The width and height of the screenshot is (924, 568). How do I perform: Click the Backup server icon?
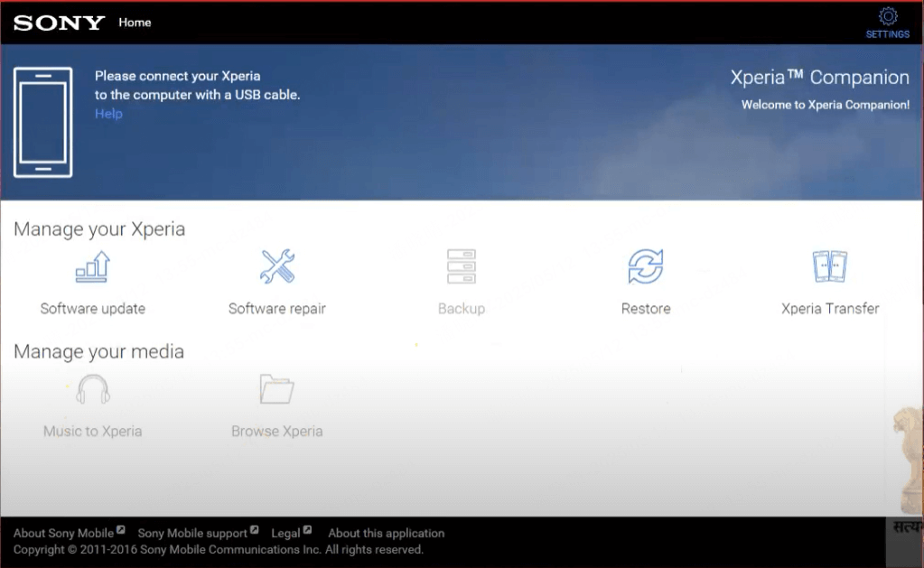click(462, 266)
